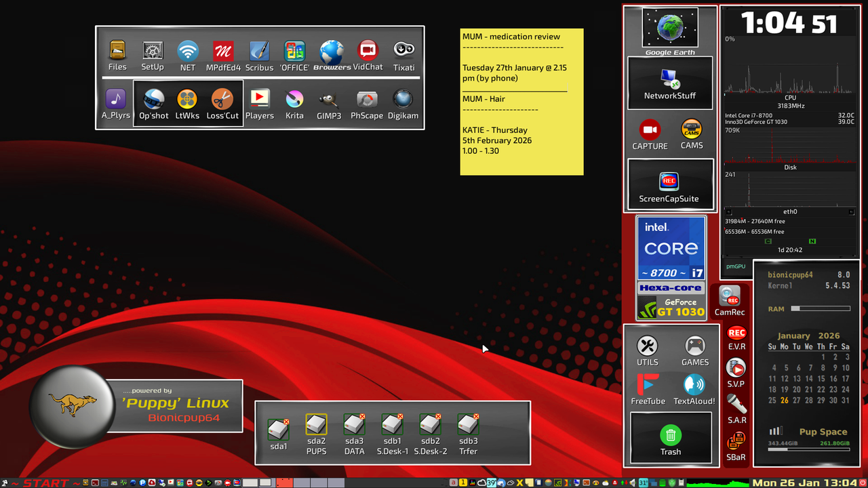The width and height of the screenshot is (868, 488).
Task: Unmount sdb1 S.Desk-1 with its X badge
Action: [399, 415]
